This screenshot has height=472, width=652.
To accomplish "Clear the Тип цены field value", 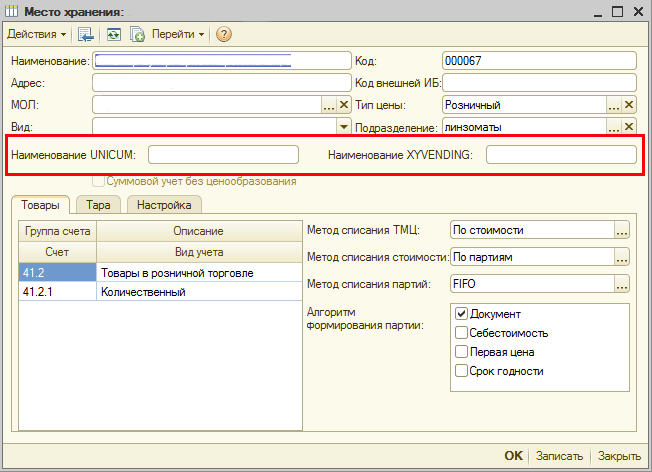I will [x=629, y=104].
